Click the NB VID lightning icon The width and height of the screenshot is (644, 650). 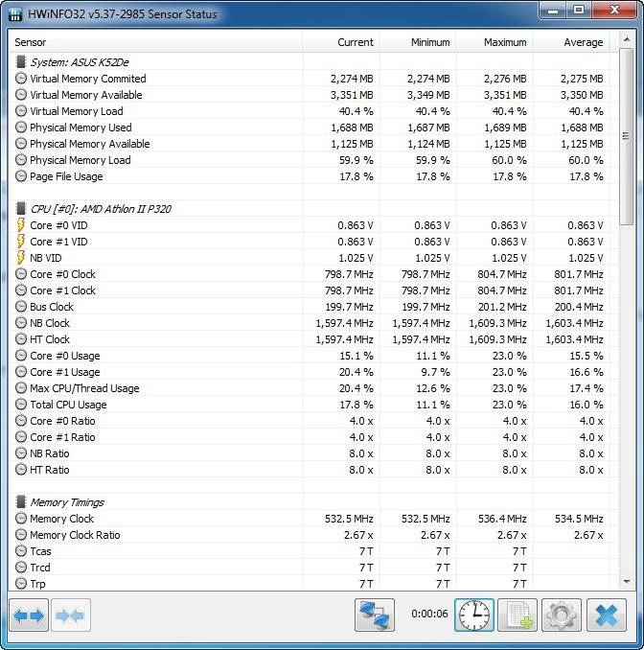coord(21,258)
